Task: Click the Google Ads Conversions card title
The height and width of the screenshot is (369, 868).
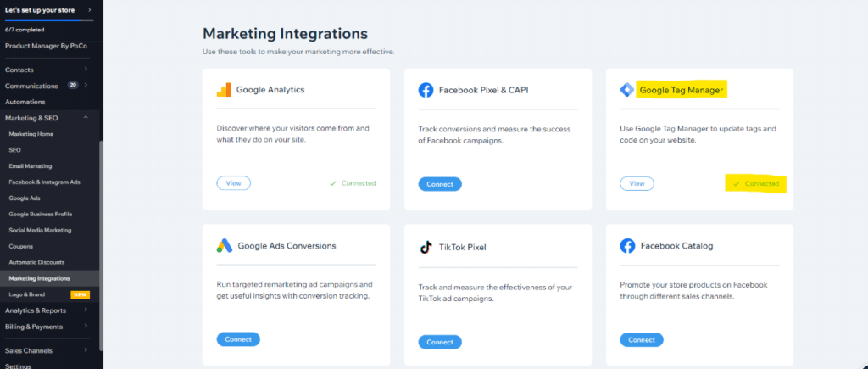Action: 287,245
